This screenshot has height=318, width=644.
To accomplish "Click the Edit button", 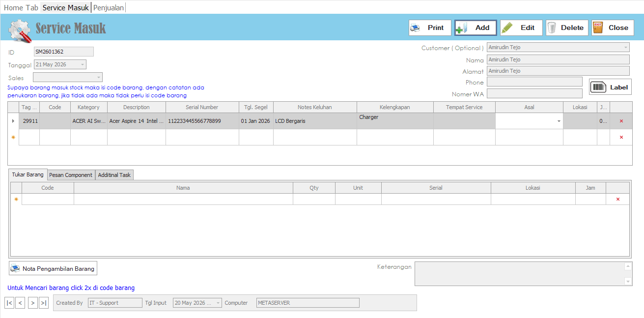I will pos(521,28).
